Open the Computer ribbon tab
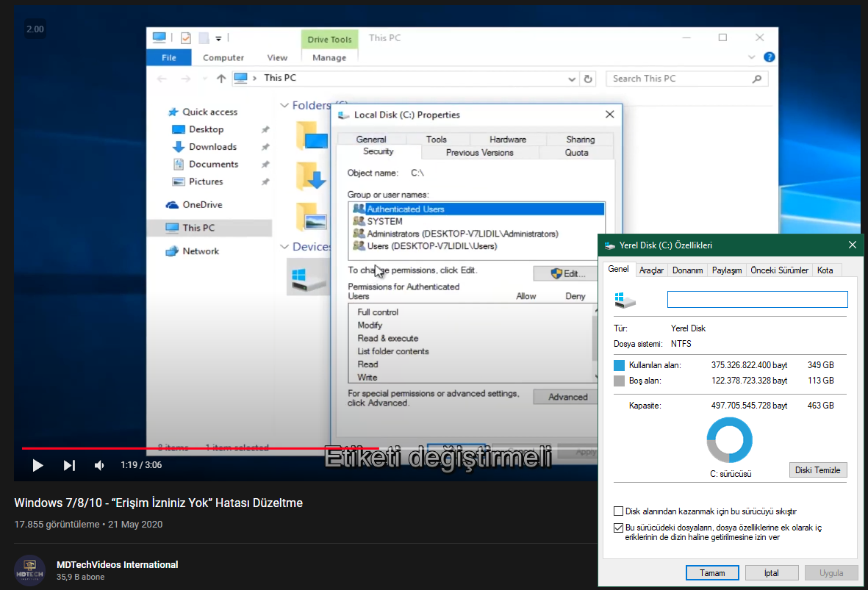This screenshot has height=590, width=868. click(223, 57)
